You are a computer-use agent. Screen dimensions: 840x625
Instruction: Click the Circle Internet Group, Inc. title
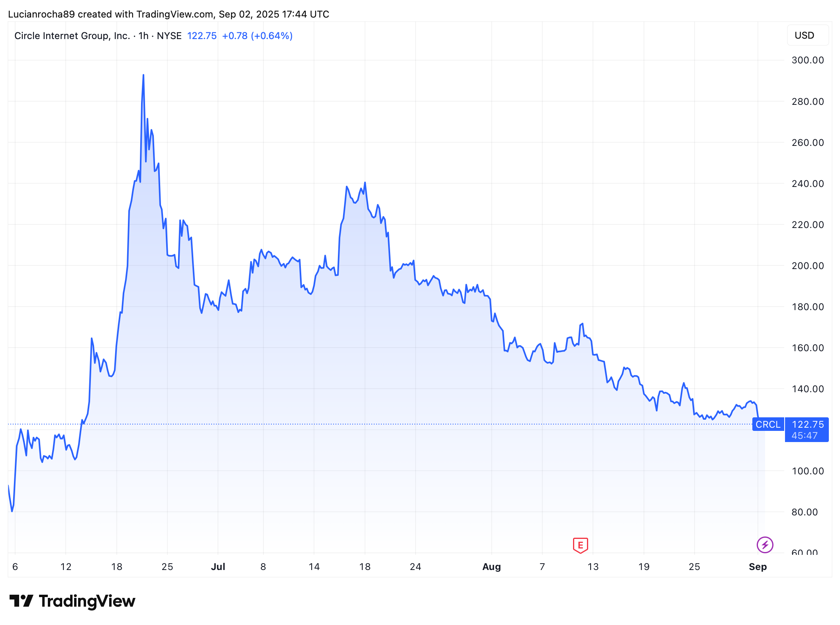point(72,36)
